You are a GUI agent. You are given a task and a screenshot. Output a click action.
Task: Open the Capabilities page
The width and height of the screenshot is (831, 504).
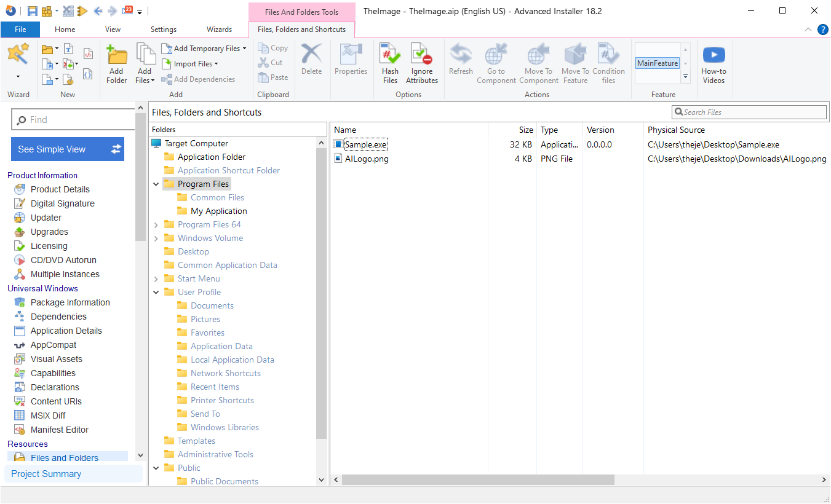tap(53, 373)
